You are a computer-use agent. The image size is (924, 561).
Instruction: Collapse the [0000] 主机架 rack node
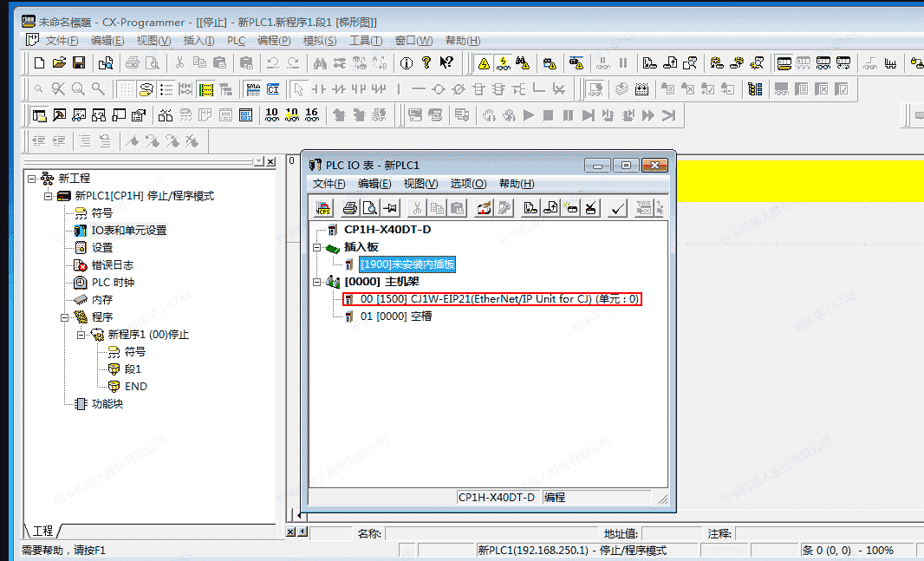point(317,282)
